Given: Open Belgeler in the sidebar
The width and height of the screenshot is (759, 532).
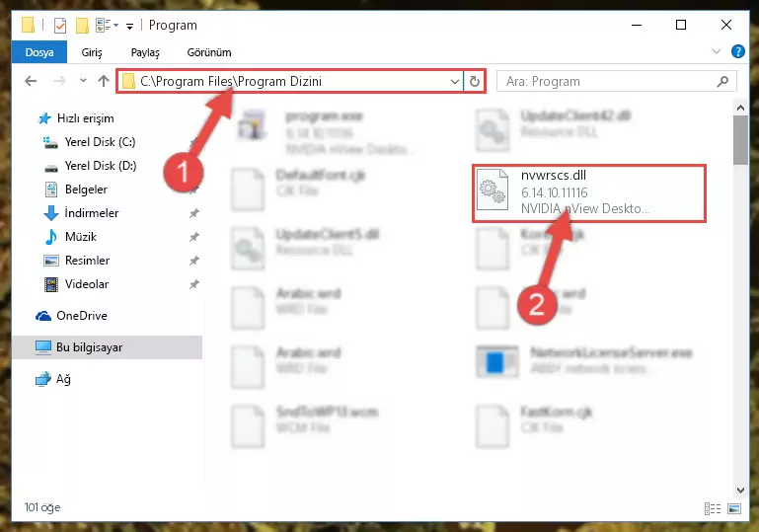Looking at the screenshot, I should click(x=86, y=190).
